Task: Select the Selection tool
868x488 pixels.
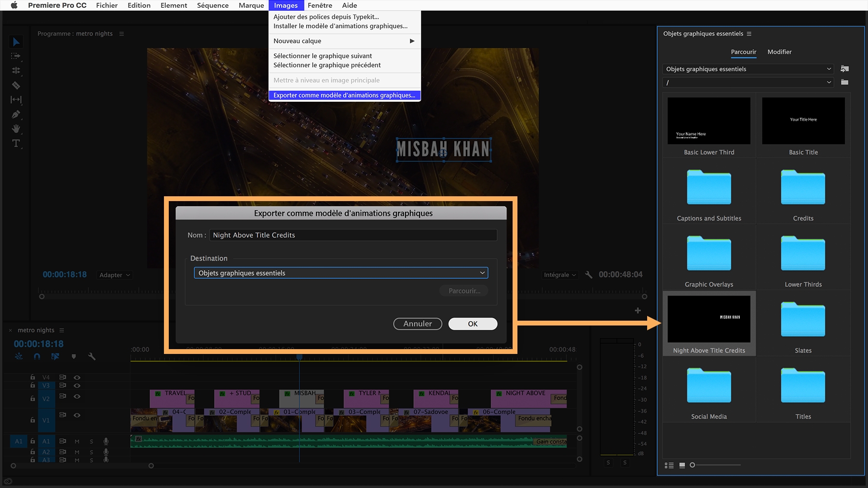Action: pyautogui.click(x=16, y=42)
